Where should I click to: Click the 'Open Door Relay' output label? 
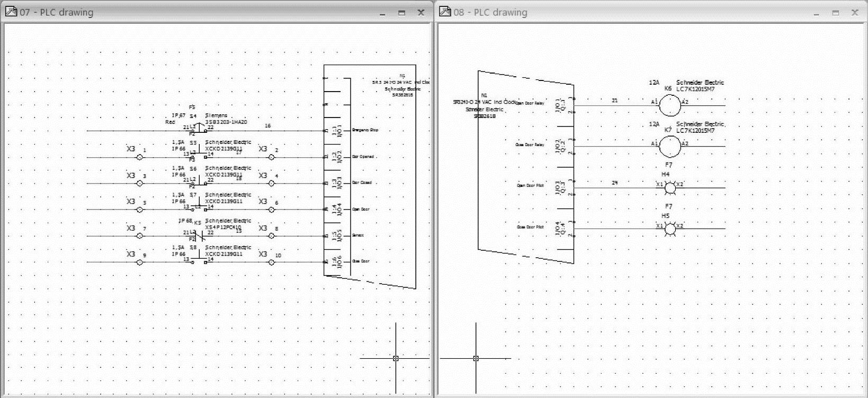coord(530,103)
